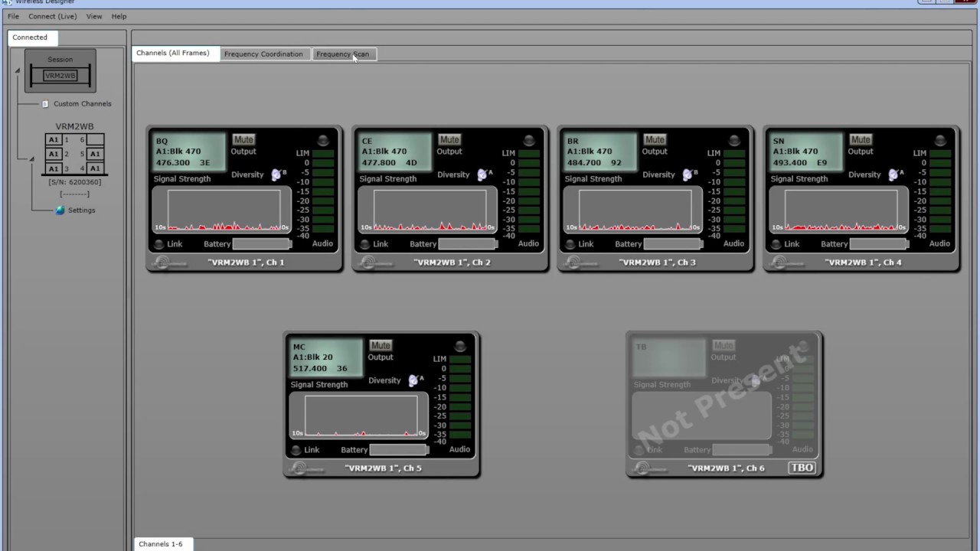Viewport: 980px width, 551px height.
Task: Mute the BR channel (Ch 3)
Action: (x=655, y=140)
